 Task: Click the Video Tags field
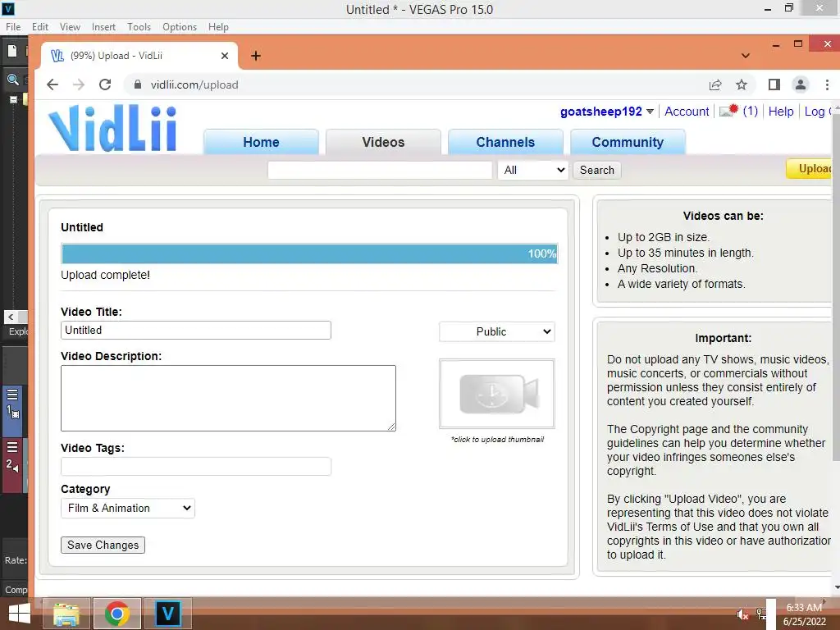tap(195, 466)
